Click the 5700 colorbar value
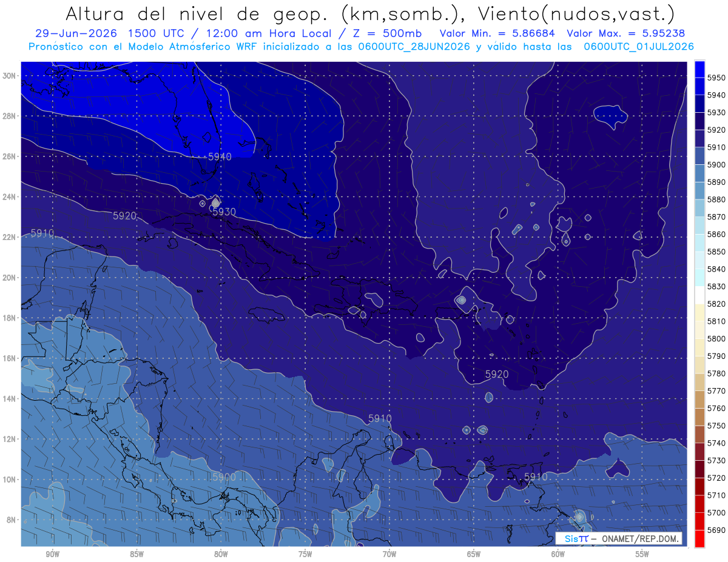Viewport: 728px width, 562px height. (716, 512)
